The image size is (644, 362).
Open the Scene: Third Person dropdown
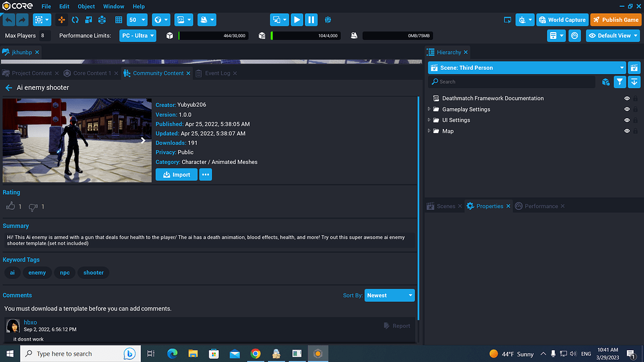[527, 68]
